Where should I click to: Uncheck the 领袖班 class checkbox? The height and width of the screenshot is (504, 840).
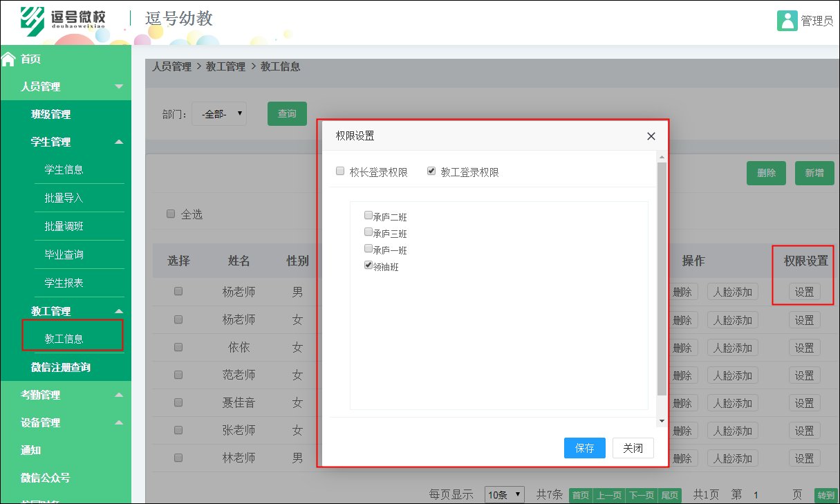(x=368, y=264)
